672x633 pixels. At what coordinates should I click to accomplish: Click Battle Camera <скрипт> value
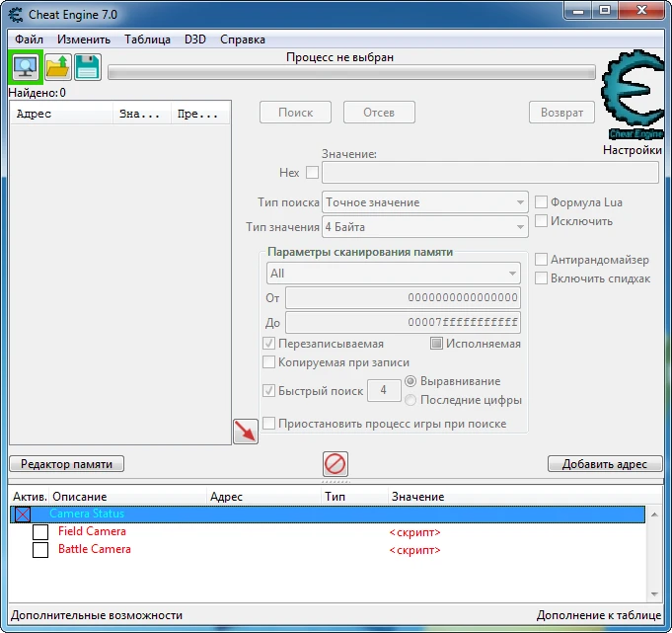pyautogui.click(x=414, y=550)
